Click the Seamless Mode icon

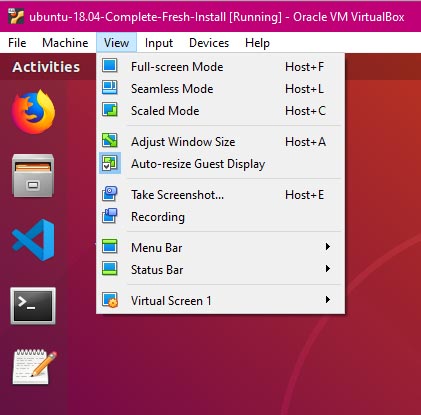[x=110, y=88]
